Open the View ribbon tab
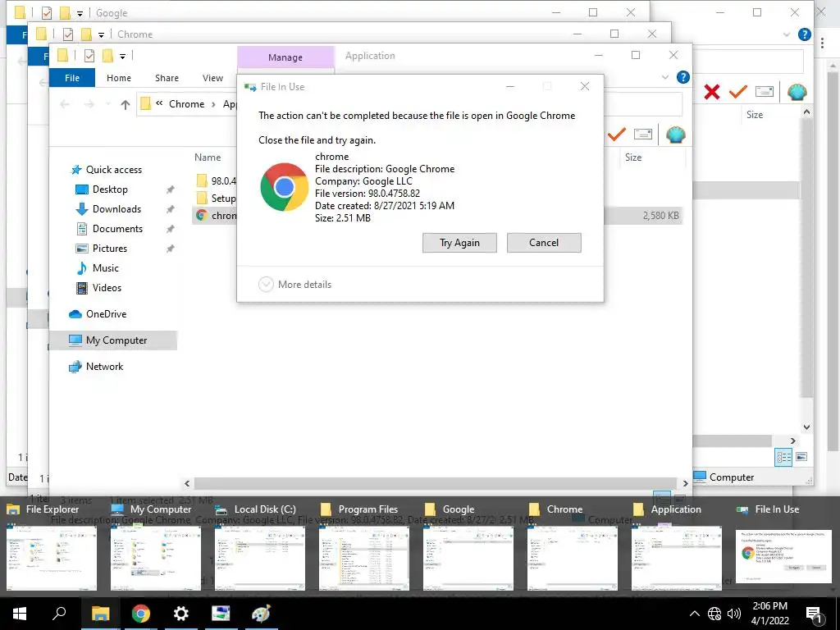This screenshot has width=840, height=630. (x=212, y=78)
